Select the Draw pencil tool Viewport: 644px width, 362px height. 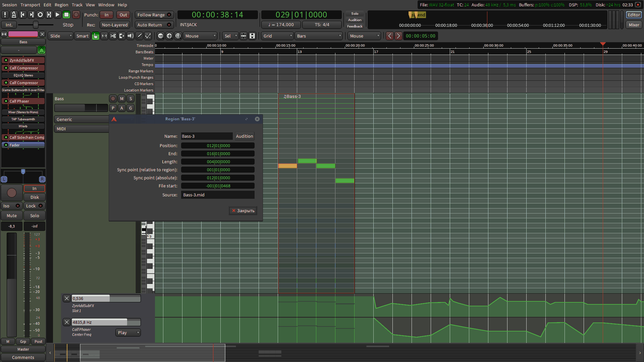pyautogui.click(x=139, y=36)
